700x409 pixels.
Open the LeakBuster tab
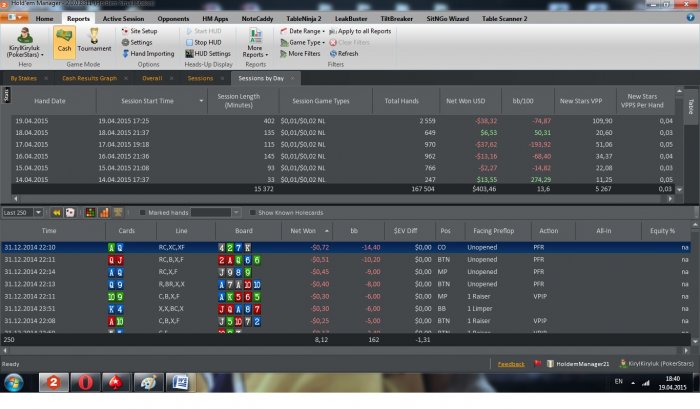(x=351, y=18)
